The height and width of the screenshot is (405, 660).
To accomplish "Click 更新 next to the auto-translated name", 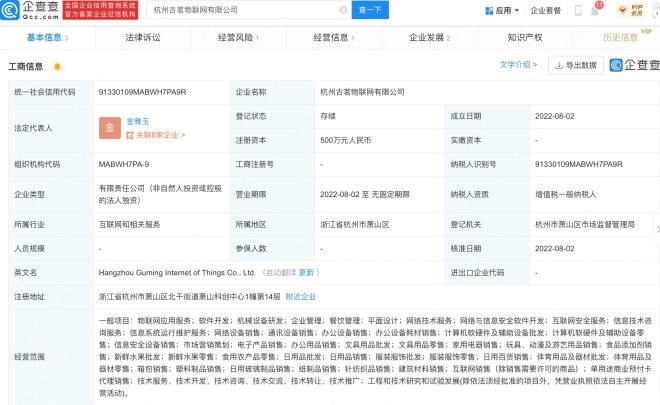I will (x=307, y=271).
